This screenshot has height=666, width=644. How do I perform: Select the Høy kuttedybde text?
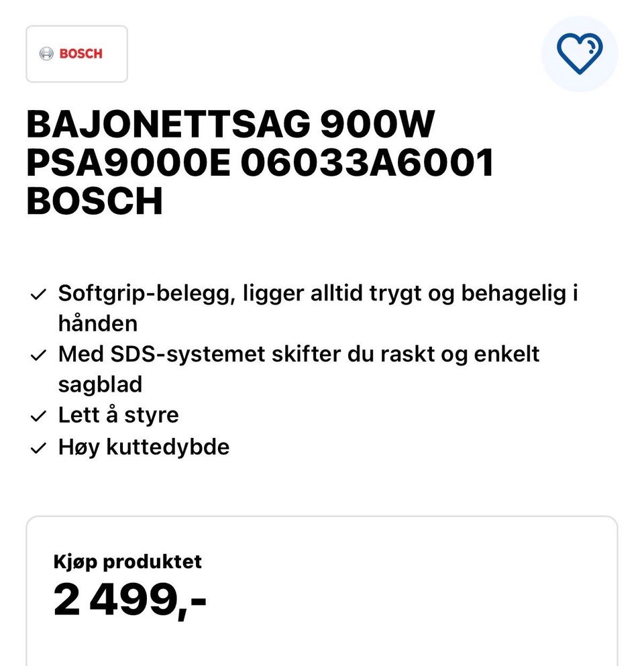point(144,446)
